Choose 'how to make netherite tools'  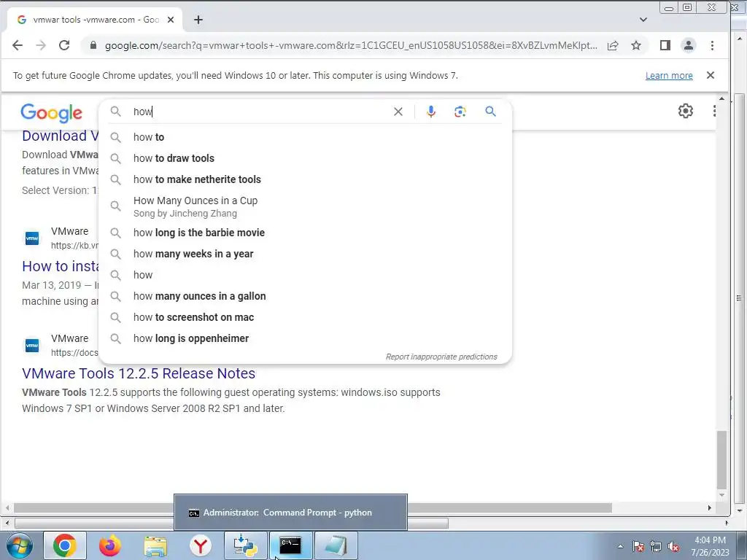306,179
